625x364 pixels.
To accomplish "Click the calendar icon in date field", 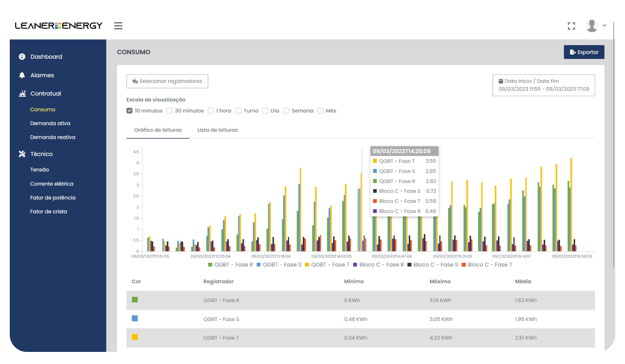I will (501, 81).
